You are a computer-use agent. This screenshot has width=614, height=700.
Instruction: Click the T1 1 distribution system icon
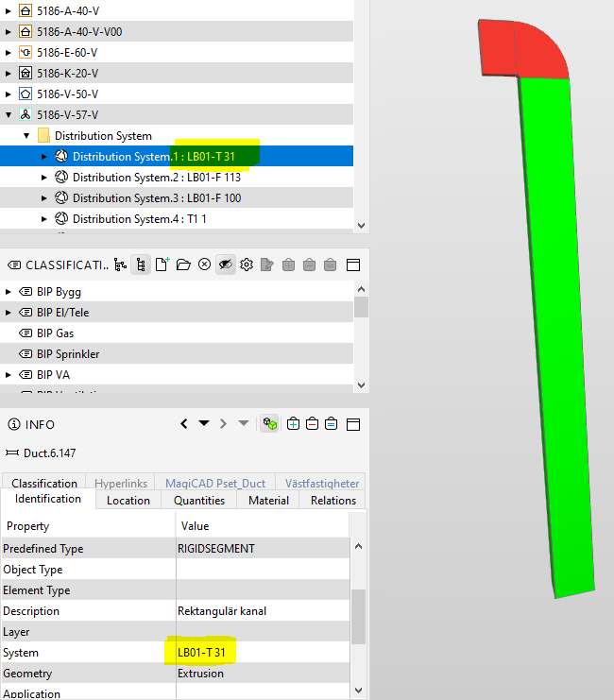61,219
